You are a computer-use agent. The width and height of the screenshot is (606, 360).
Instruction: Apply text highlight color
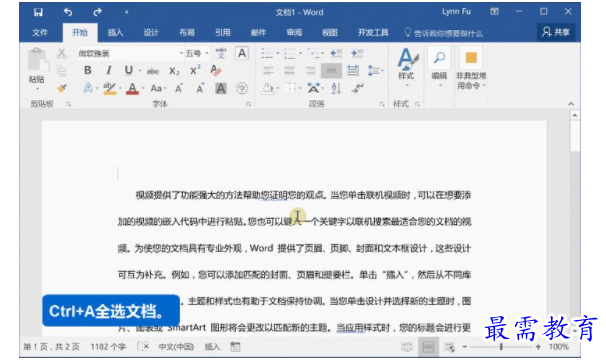click(110, 88)
